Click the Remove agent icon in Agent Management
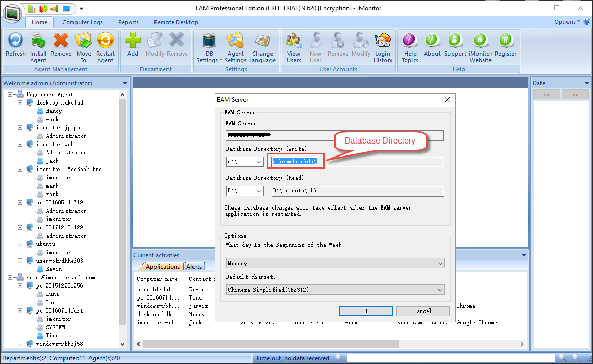The width and height of the screenshot is (593, 364). [60, 40]
